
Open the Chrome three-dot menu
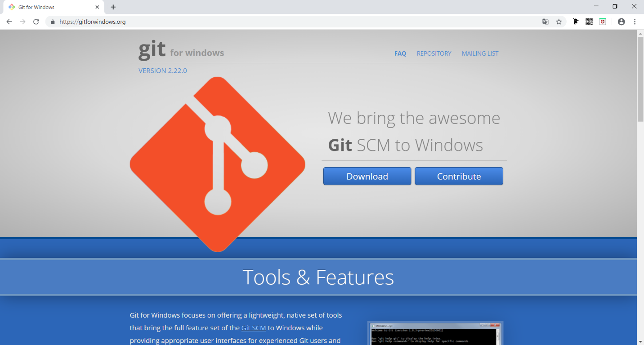tap(635, 22)
